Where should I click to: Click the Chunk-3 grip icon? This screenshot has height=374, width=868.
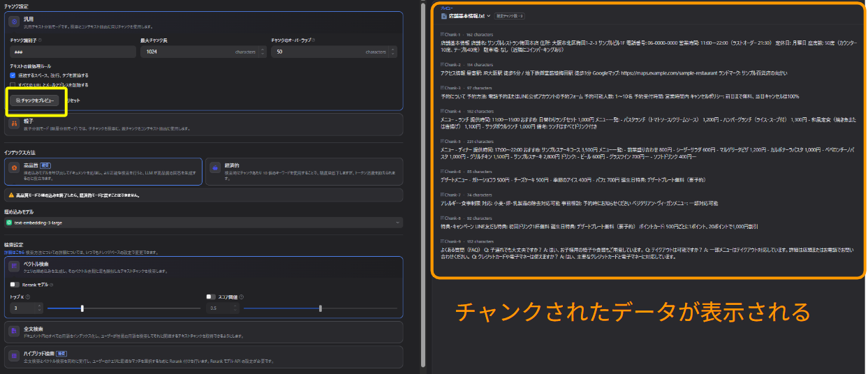tap(442, 88)
